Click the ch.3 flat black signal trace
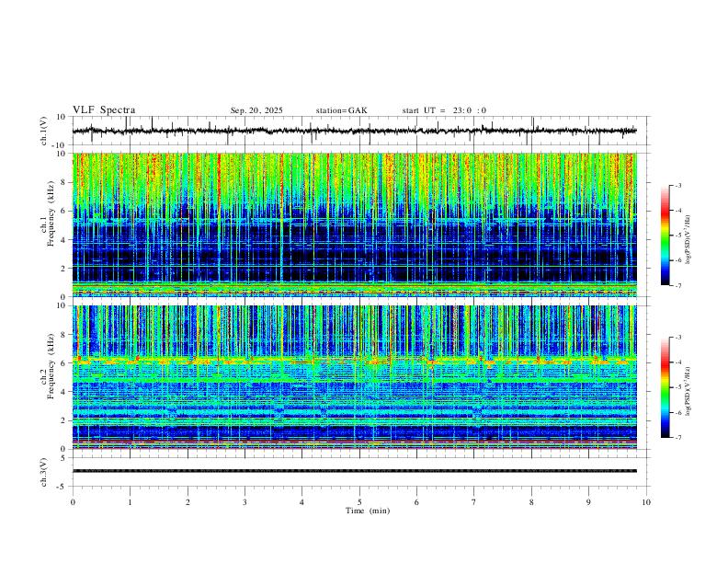The width and height of the screenshot is (728, 563). (x=354, y=471)
